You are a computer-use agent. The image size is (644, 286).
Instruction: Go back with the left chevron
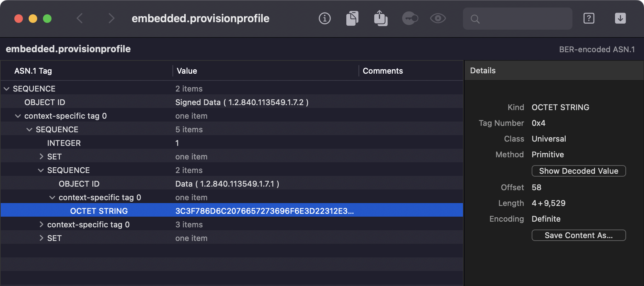(80, 18)
